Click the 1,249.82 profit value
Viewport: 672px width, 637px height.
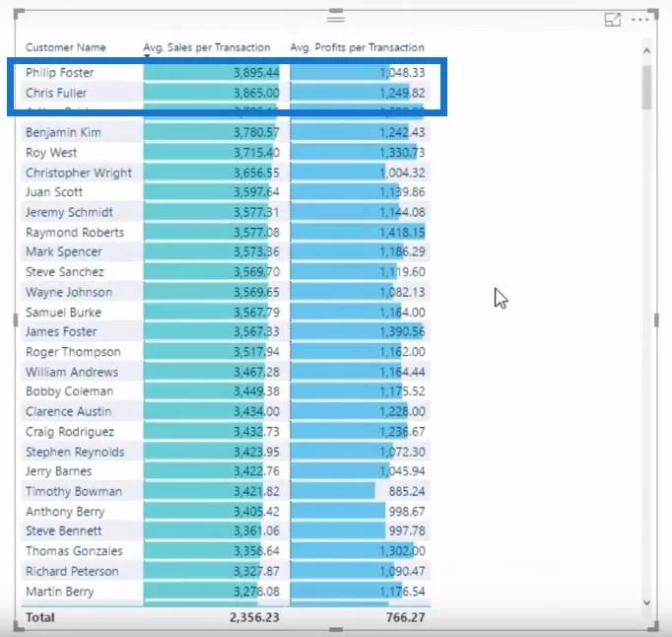pos(402,93)
